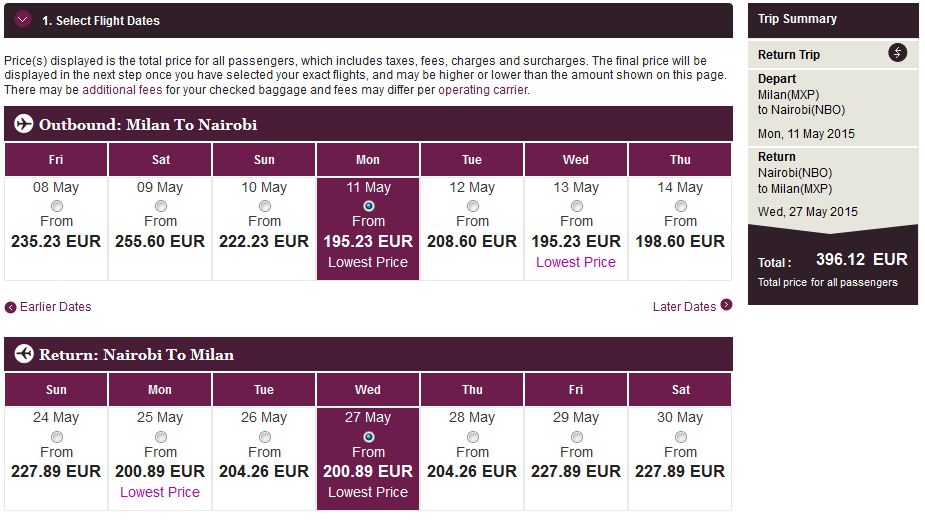Viewport: 925px width, 520px height.
Task: Show Earlier Dates for outbound flights
Action: [55, 307]
